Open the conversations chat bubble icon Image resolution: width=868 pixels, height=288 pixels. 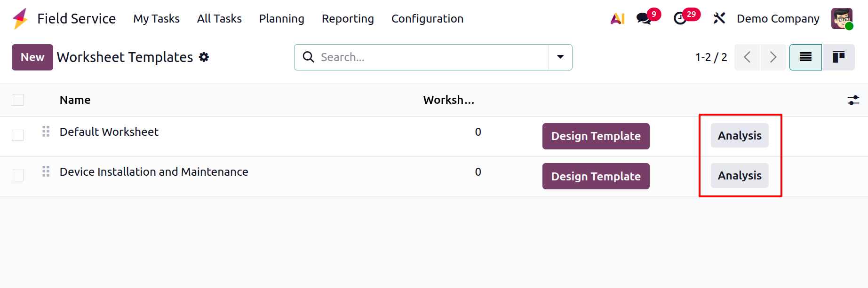tap(643, 19)
